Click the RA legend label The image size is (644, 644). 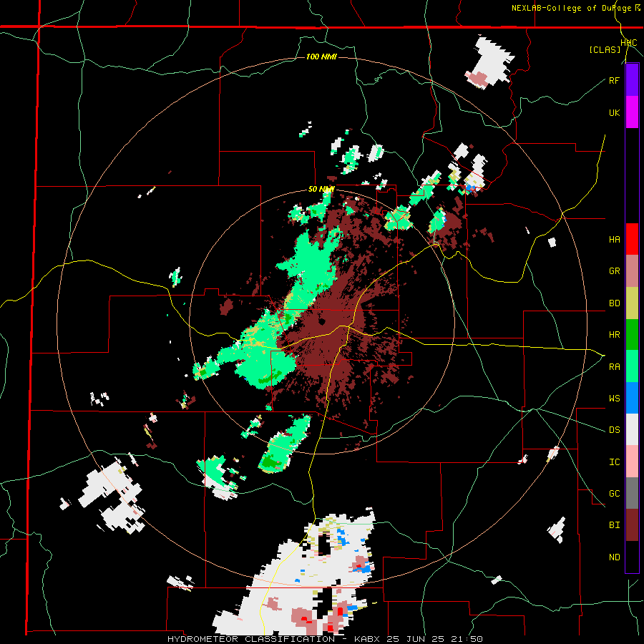(614, 367)
